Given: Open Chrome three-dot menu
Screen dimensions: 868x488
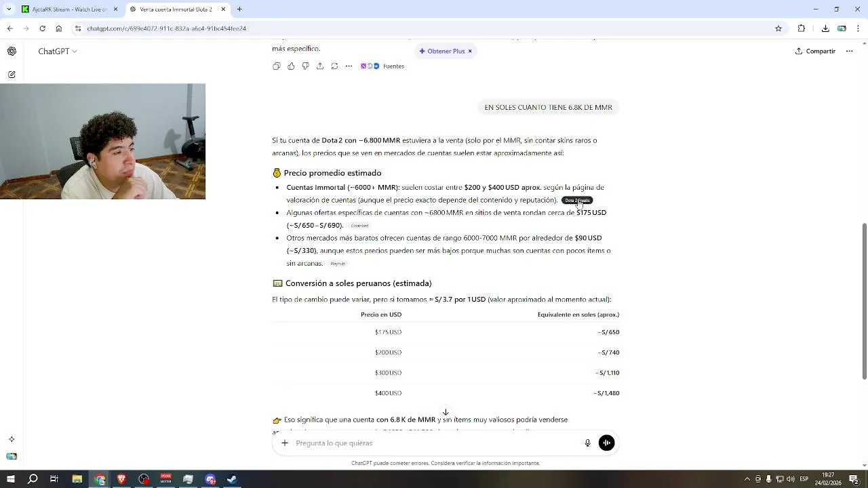Looking at the screenshot, I should pos(859,28).
